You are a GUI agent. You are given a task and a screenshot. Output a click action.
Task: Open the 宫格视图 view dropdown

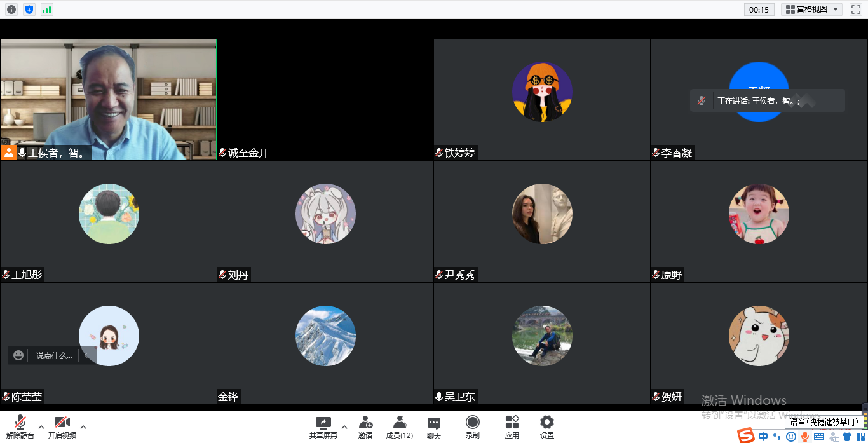click(x=812, y=10)
